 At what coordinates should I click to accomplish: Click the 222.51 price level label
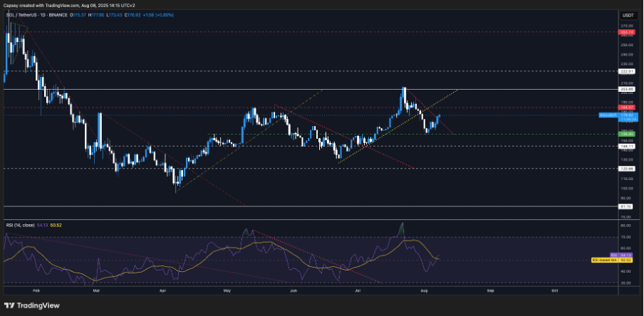[x=627, y=71]
